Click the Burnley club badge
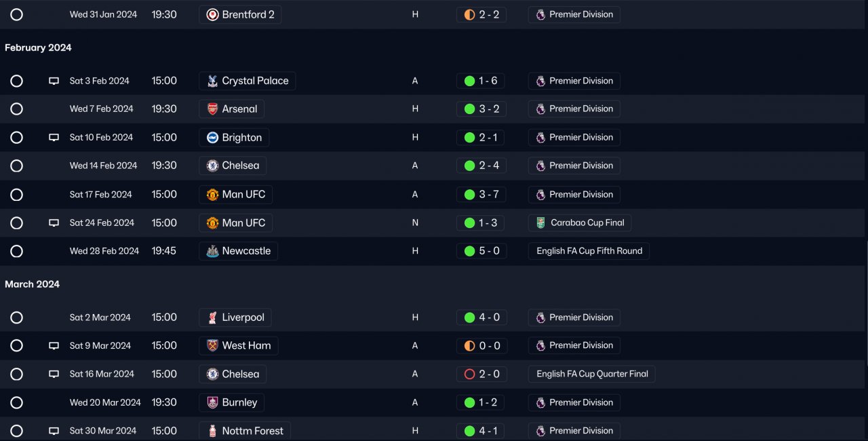The image size is (868, 441). click(212, 402)
